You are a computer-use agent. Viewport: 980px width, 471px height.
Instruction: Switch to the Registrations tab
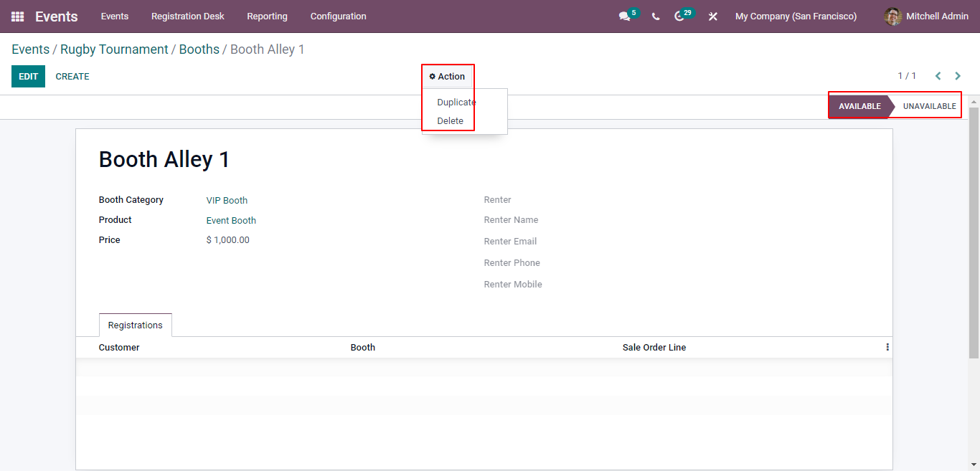pyautogui.click(x=135, y=325)
